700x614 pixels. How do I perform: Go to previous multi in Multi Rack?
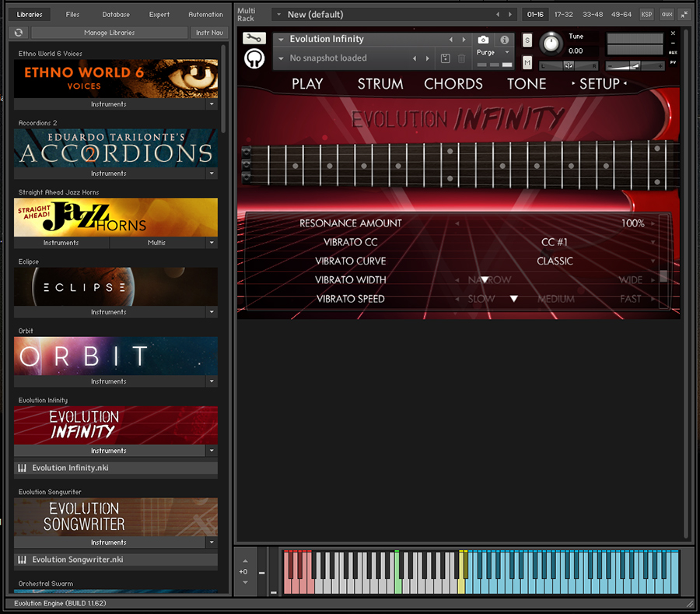point(498,15)
